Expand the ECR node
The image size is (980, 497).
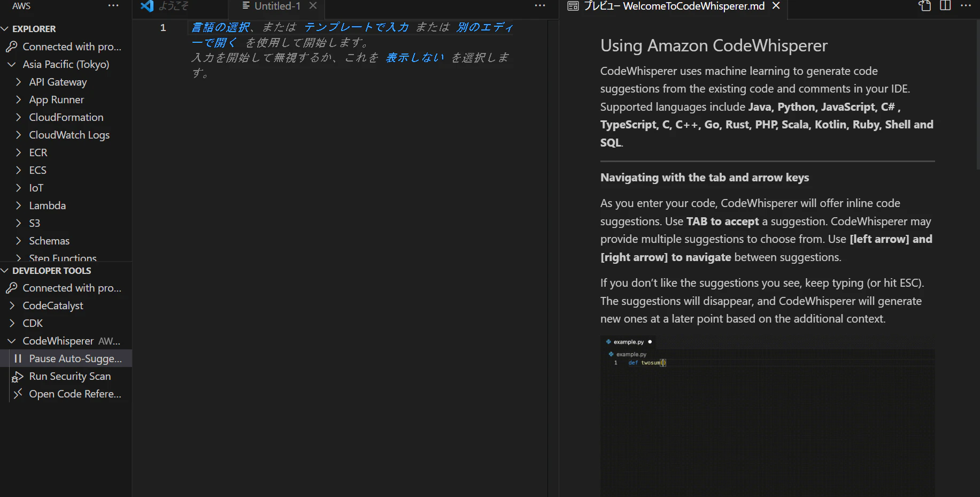click(18, 153)
